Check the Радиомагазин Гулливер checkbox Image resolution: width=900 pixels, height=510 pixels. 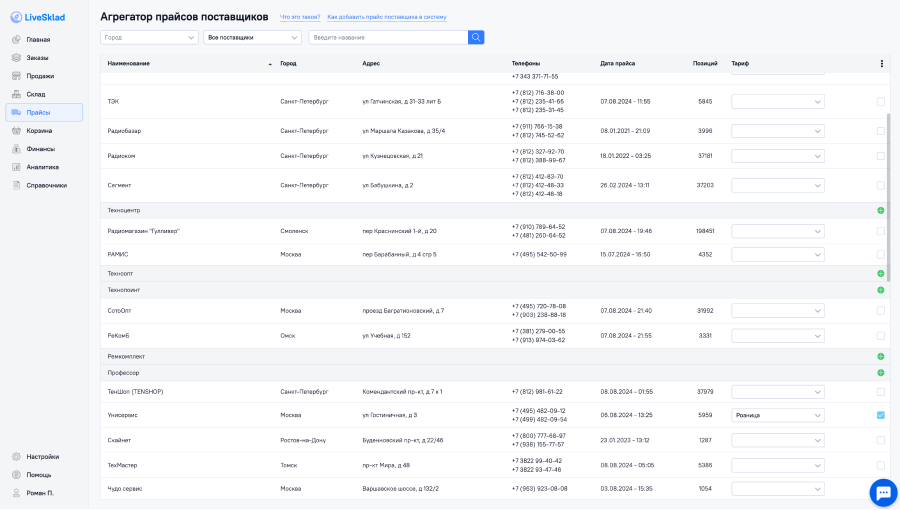tap(880, 231)
